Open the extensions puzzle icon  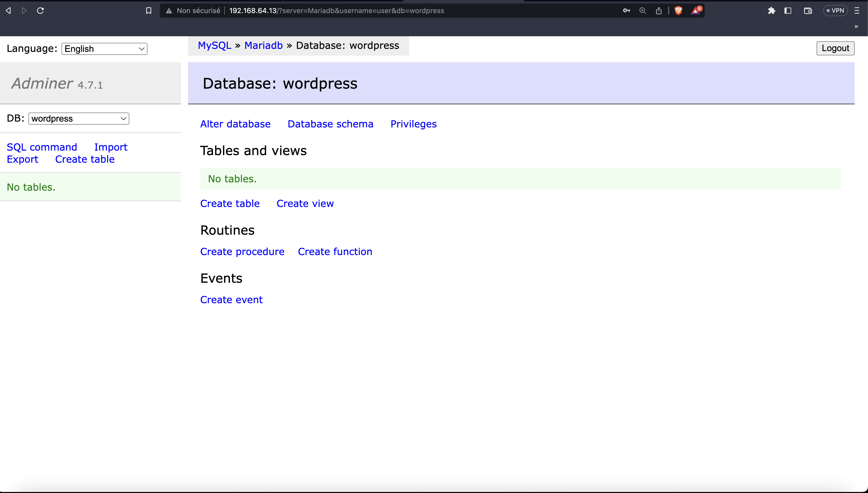(x=772, y=11)
